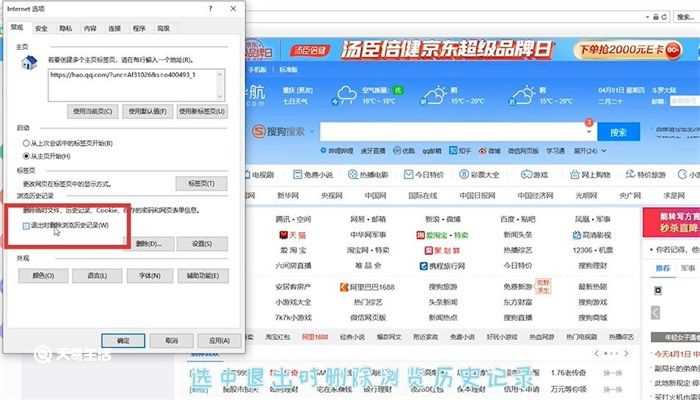The width and height of the screenshot is (700, 400).
Task: Click the rainy cloud weather icon
Action: click(346, 95)
